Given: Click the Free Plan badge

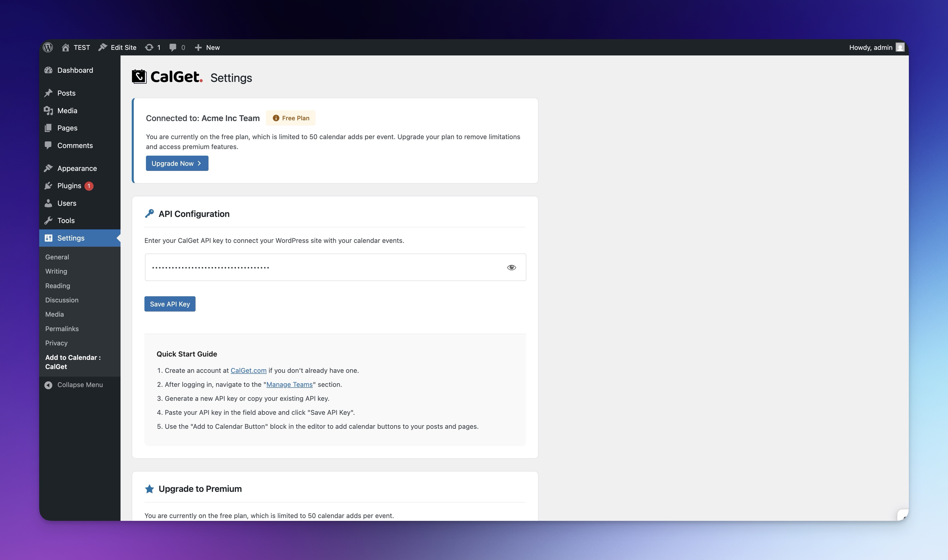Looking at the screenshot, I should (x=290, y=118).
